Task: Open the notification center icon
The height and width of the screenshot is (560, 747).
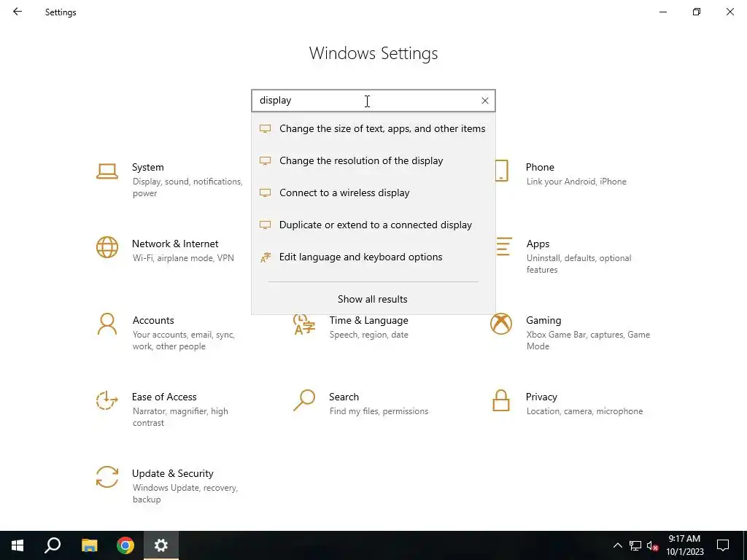Action: 723,545
